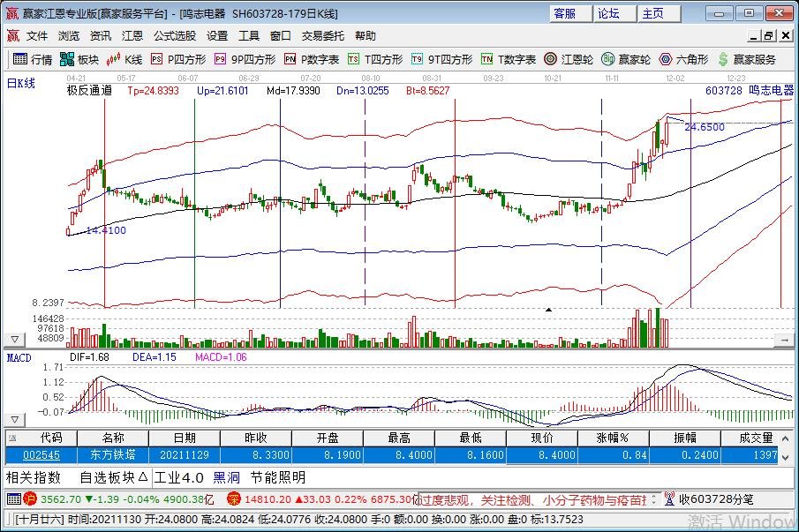Select the 相关指数 tab
The width and height of the screenshot is (799, 532).
pos(34,477)
